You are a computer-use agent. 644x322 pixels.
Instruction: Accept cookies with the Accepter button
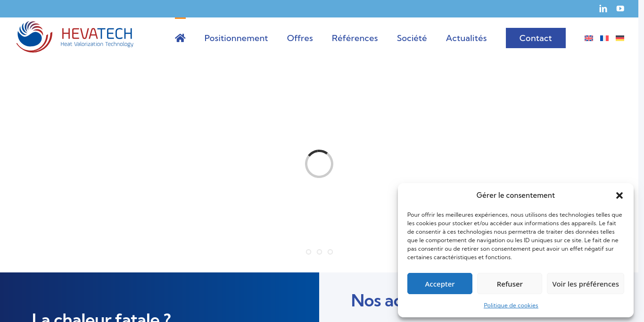(x=440, y=284)
